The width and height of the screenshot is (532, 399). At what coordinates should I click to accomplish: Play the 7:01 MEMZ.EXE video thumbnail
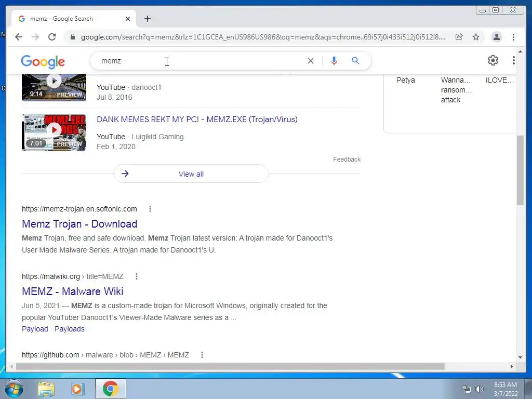54,132
